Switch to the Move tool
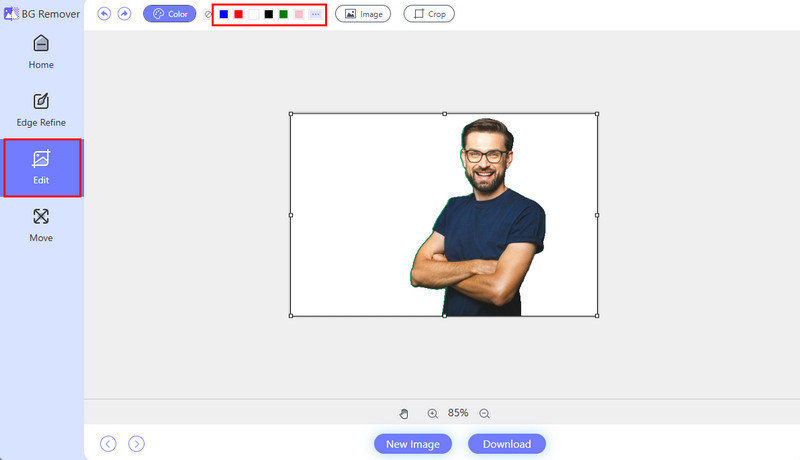800x460 pixels. point(41,225)
